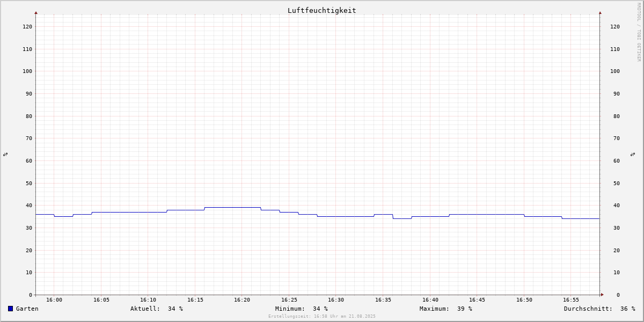Click the left axis label 20
This screenshot has width=644, height=322.
click(29, 250)
